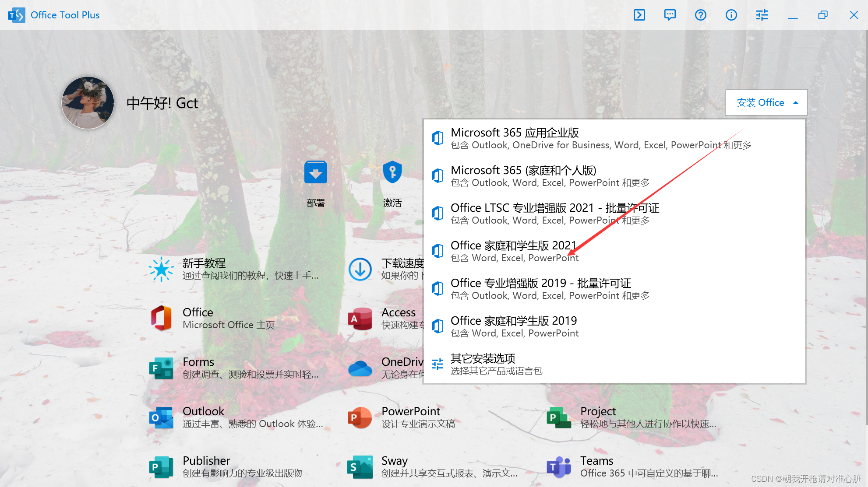Image resolution: width=868 pixels, height=487 pixels.
Task: Click the about info circle icon
Action: click(731, 15)
